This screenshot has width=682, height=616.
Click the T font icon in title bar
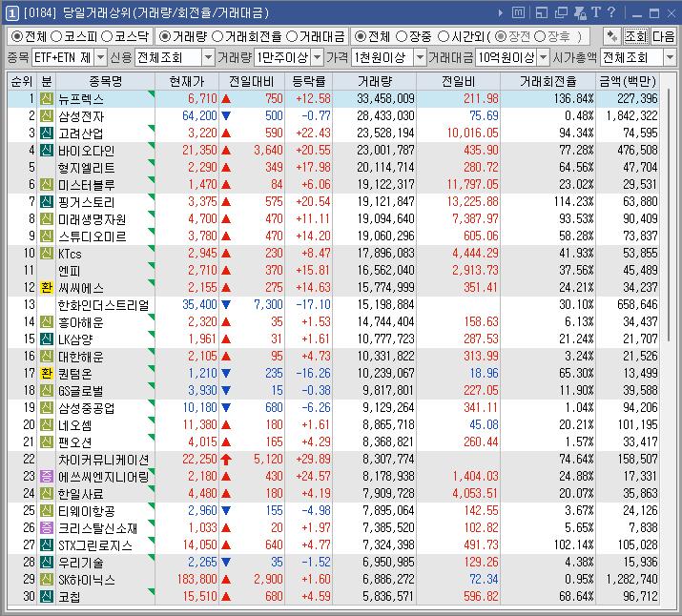pos(596,12)
